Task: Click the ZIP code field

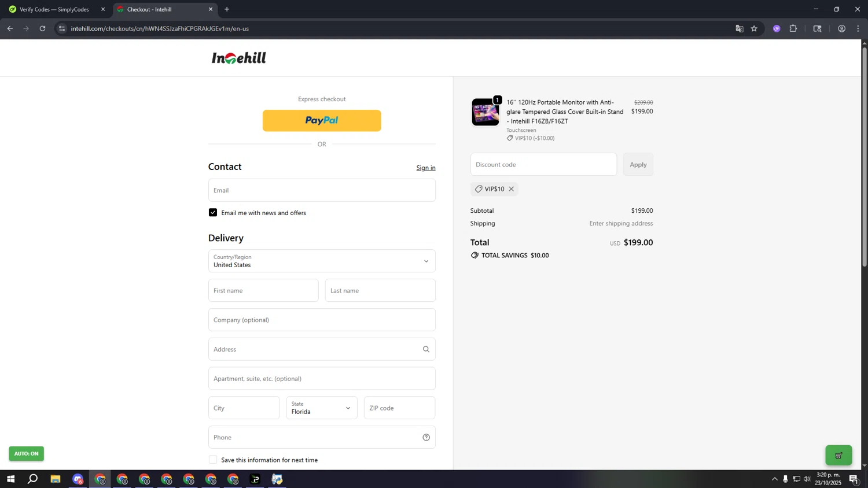Action: pyautogui.click(x=399, y=408)
